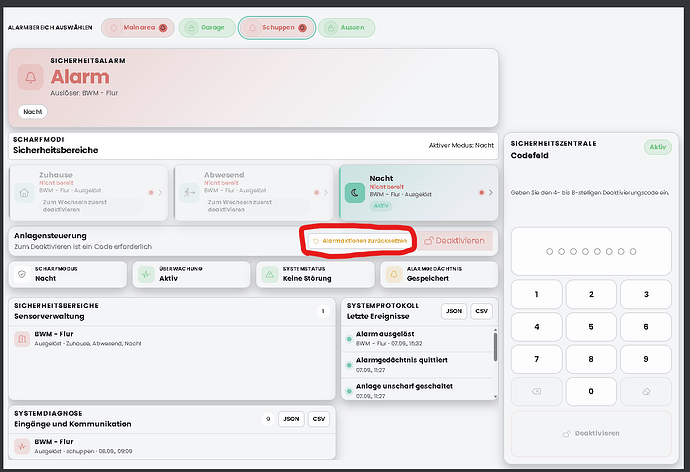This screenshot has width=690, height=472.
Task: Expand the Abwesend mode chevron
Action: pyautogui.click(x=325, y=193)
